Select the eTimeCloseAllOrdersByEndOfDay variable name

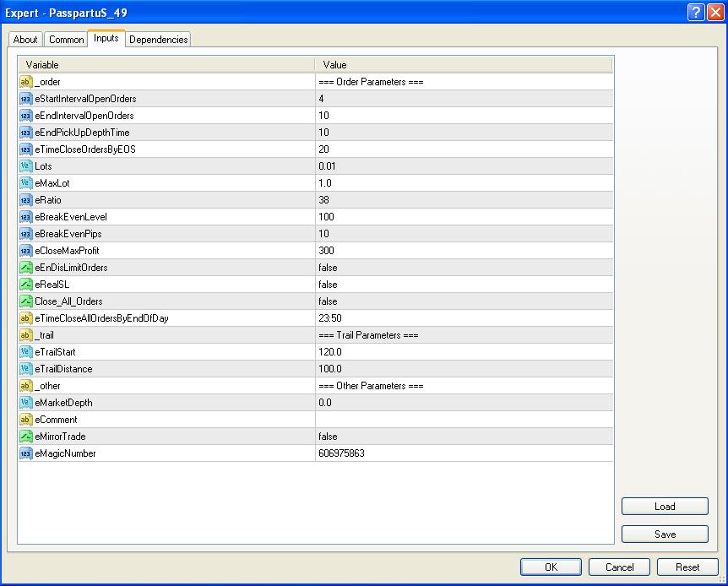[101, 318]
